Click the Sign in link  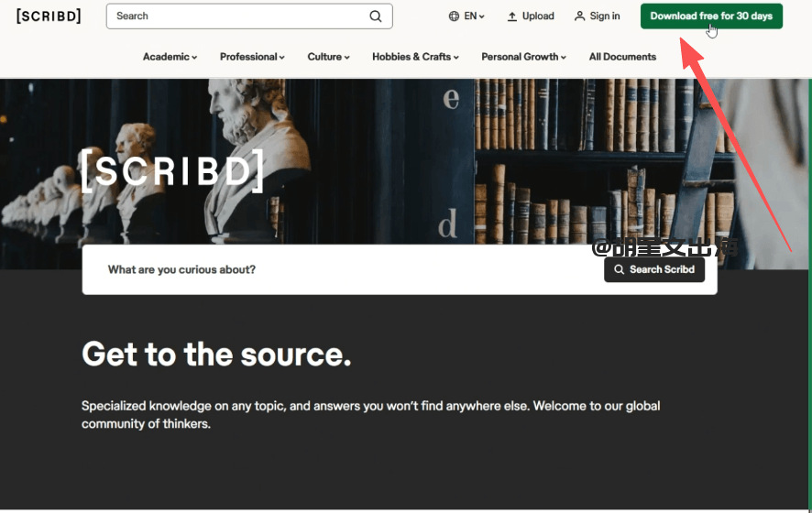click(598, 16)
